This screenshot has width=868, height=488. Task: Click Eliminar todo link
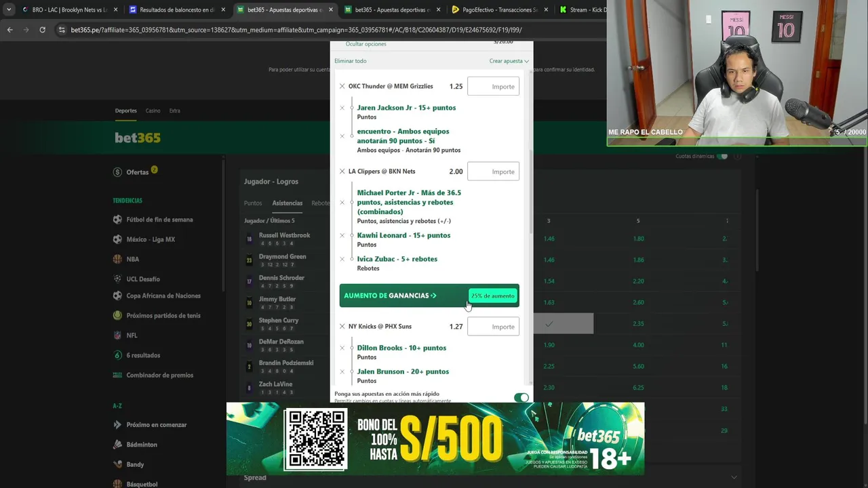(x=350, y=61)
